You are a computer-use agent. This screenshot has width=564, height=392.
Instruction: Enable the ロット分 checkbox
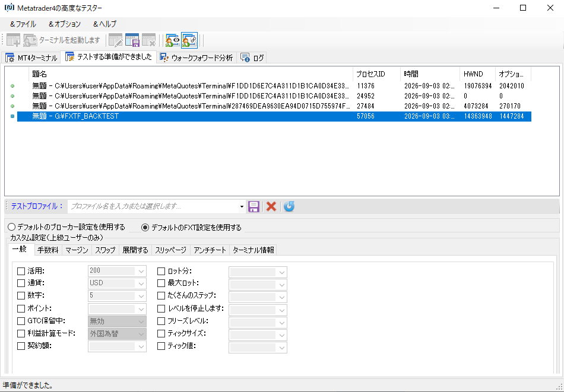coord(161,271)
